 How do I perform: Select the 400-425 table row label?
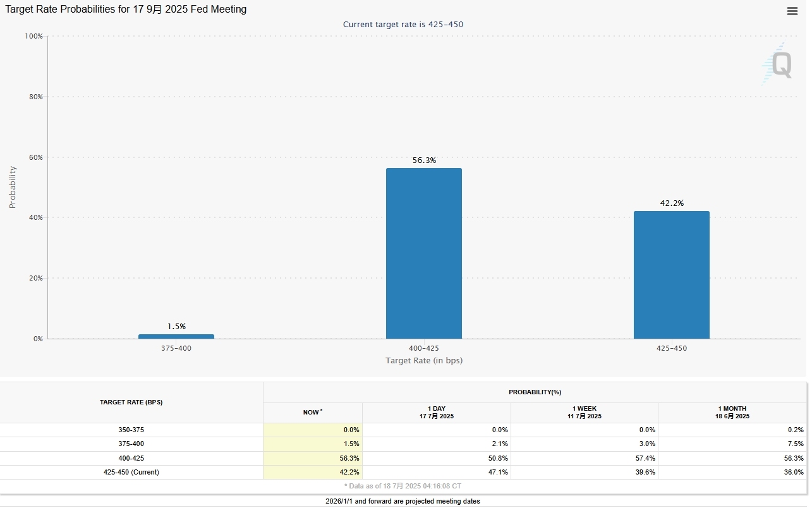click(x=131, y=458)
